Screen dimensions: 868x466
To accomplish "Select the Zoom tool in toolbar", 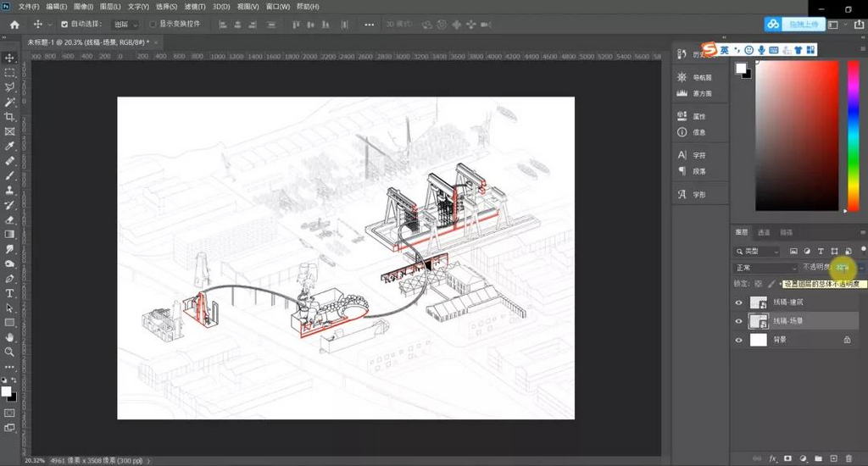I will (10, 352).
